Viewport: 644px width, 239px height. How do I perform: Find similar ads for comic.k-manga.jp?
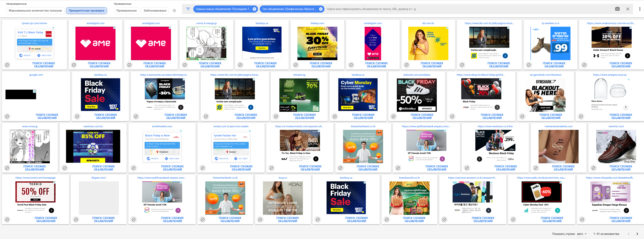tap(210, 65)
